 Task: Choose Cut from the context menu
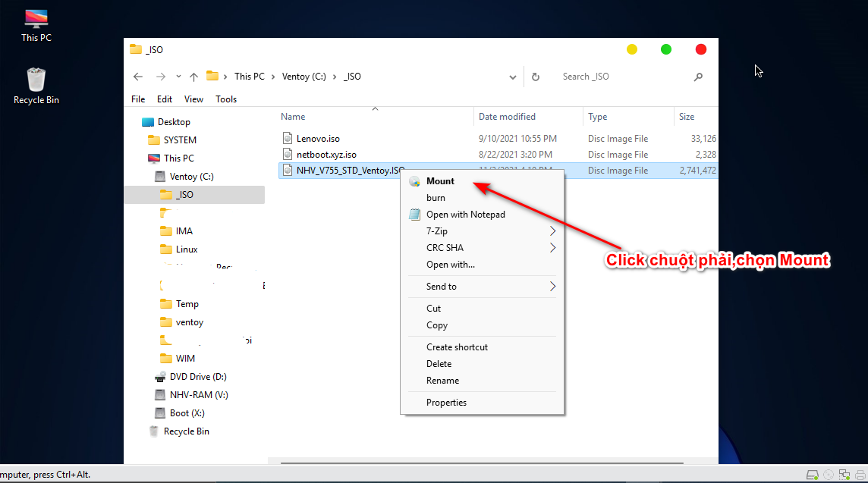pos(482,309)
